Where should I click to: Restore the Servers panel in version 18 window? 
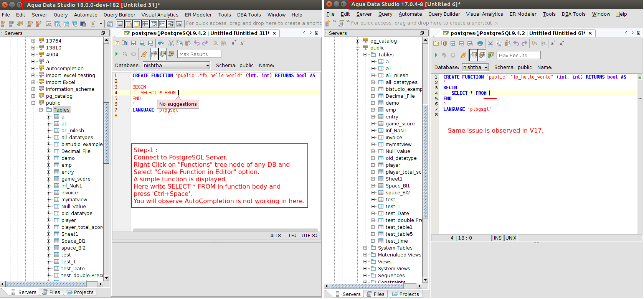[x=102, y=33]
